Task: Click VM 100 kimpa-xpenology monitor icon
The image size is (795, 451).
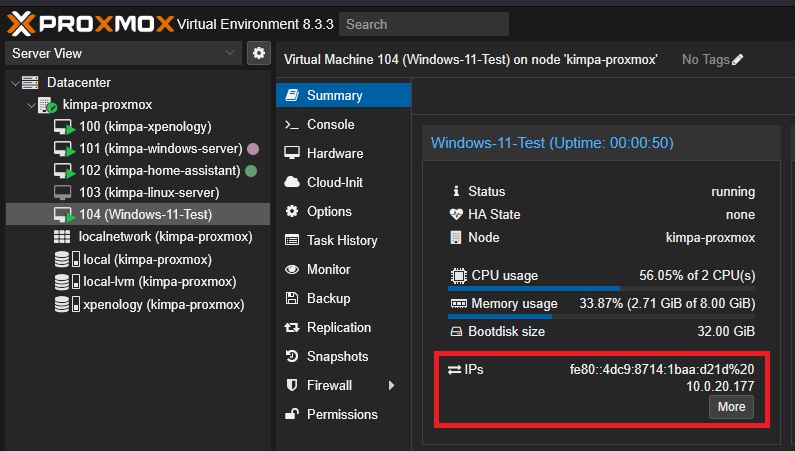Action: coord(63,127)
